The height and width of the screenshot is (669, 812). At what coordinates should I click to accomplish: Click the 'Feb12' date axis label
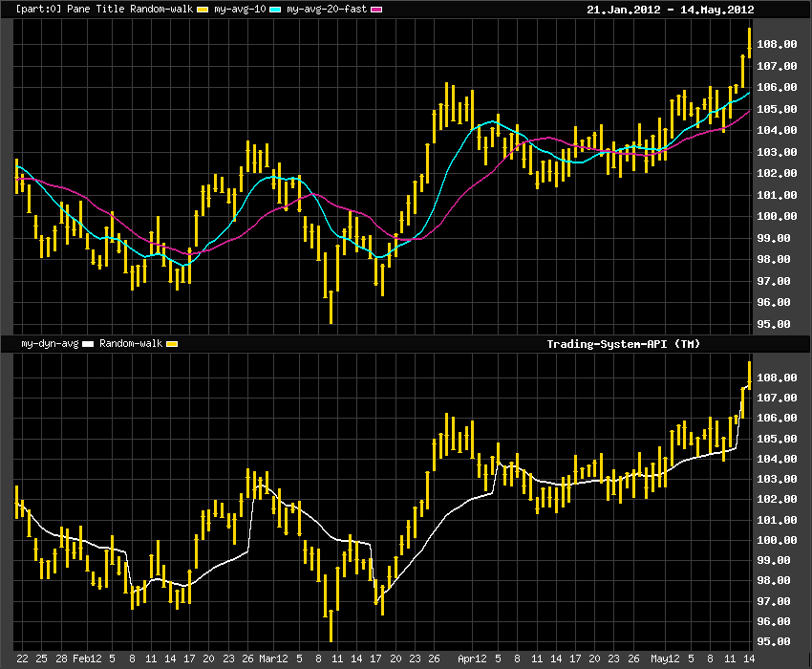click(x=87, y=658)
